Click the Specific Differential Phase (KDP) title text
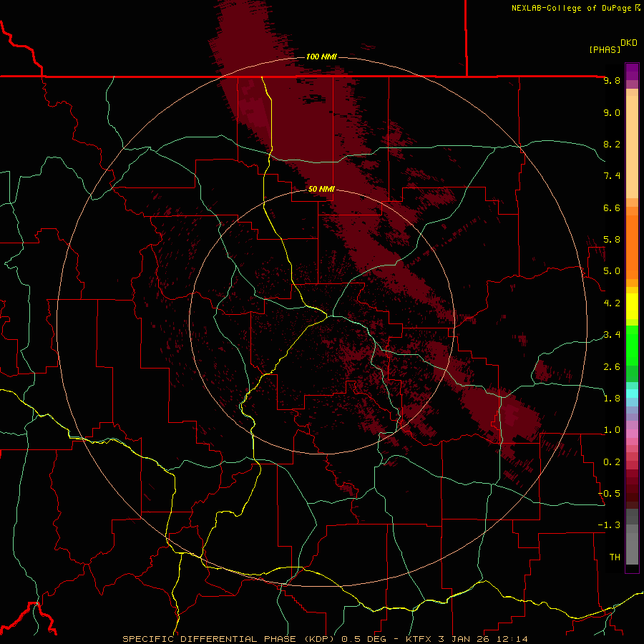644x644 pixels. (x=230, y=639)
